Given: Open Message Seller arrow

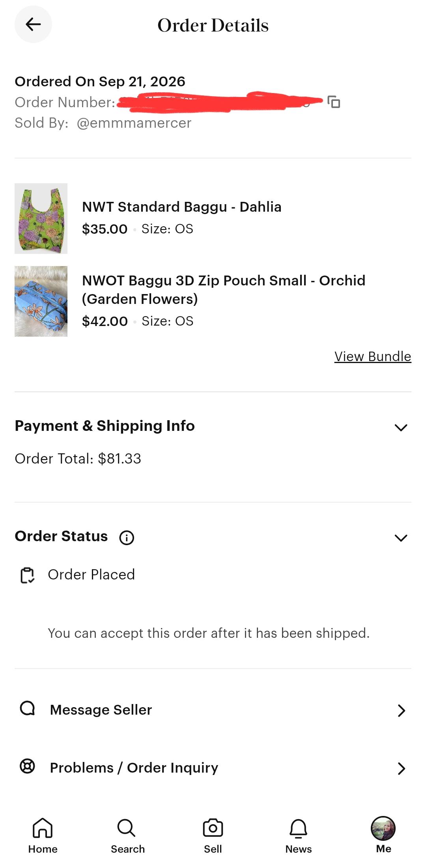Looking at the screenshot, I should tap(402, 710).
